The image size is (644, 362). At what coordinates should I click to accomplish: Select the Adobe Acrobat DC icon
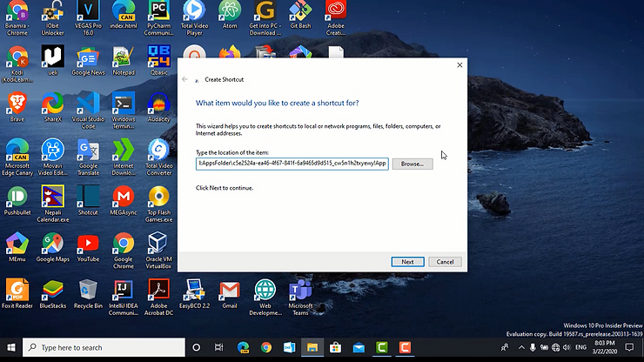tap(159, 297)
